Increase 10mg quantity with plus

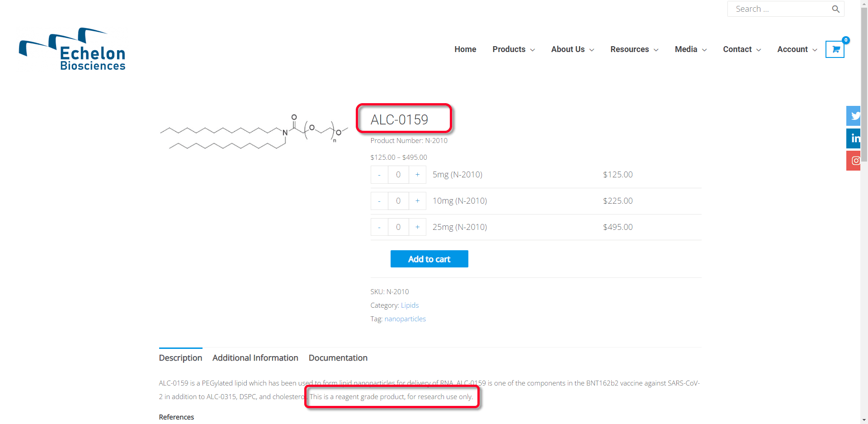[417, 201]
